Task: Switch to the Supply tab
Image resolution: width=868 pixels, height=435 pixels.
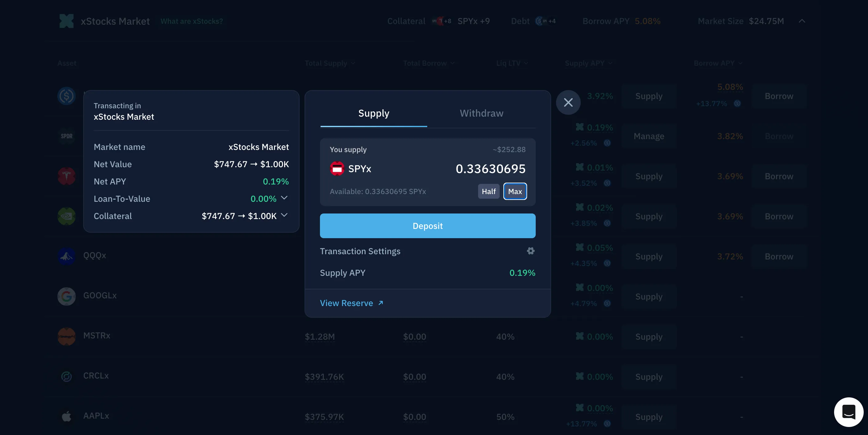Action: click(374, 113)
